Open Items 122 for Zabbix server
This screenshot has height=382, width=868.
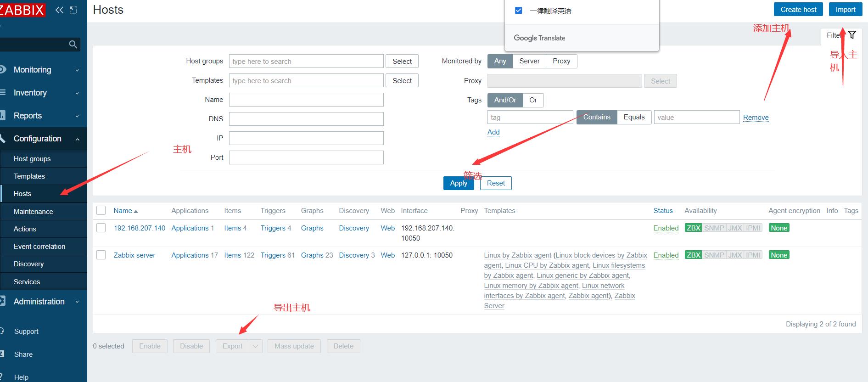(x=232, y=255)
